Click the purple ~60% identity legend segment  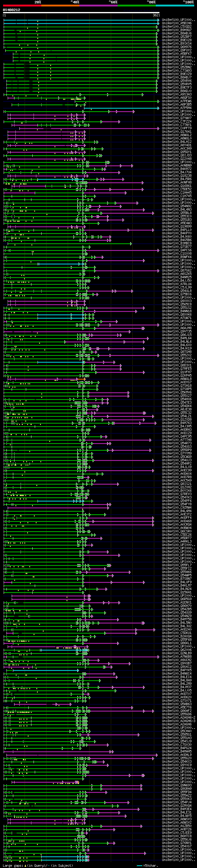click(x=99, y=6)
